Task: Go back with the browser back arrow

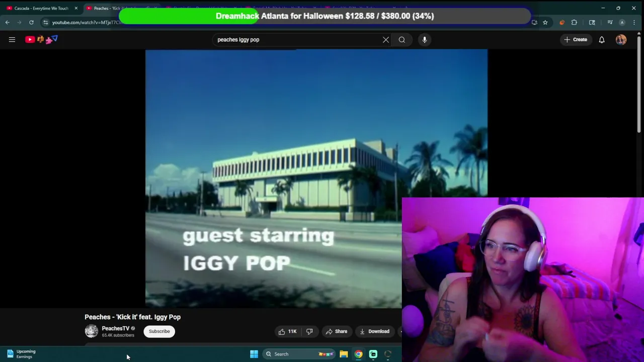Action: pyautogui.click(x=7, y=22)
